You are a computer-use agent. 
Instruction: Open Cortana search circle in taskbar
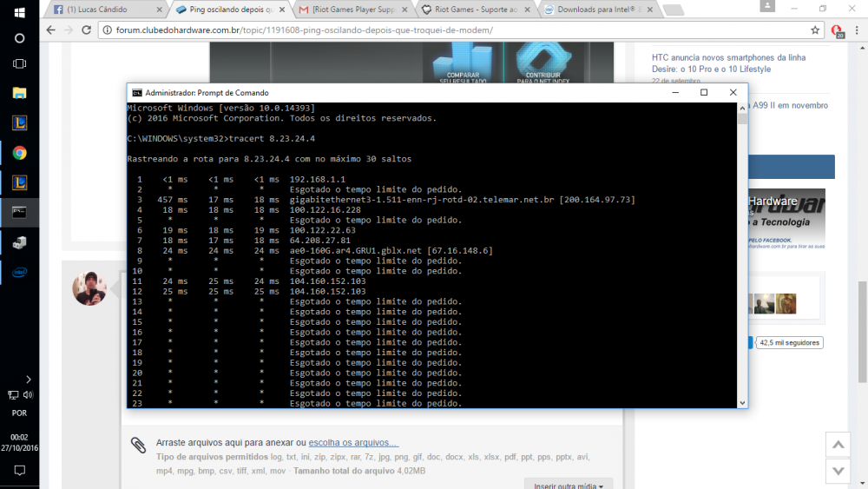19,39
